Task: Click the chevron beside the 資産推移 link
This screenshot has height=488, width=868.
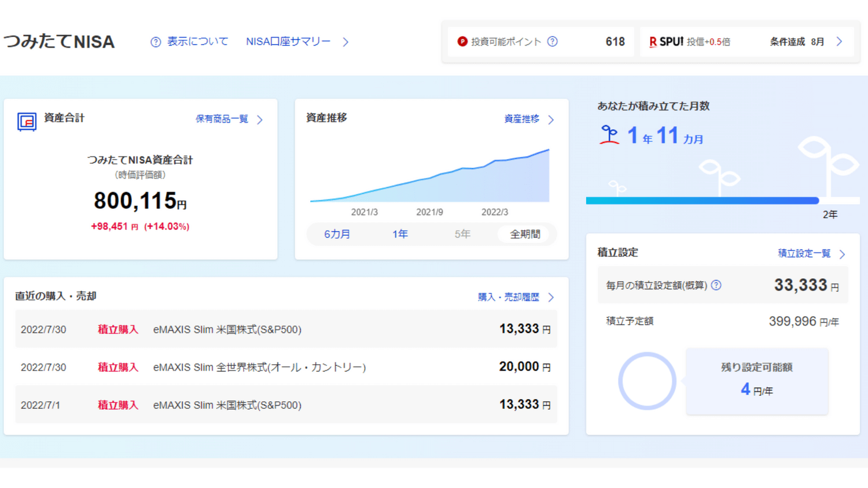Action: (x=551, y=120)
